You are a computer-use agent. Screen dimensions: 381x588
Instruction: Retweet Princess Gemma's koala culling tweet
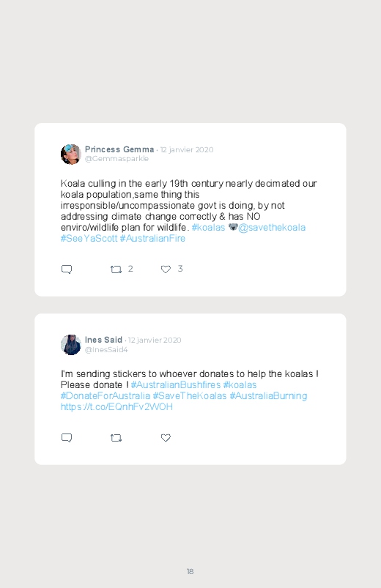click(116, 269)
